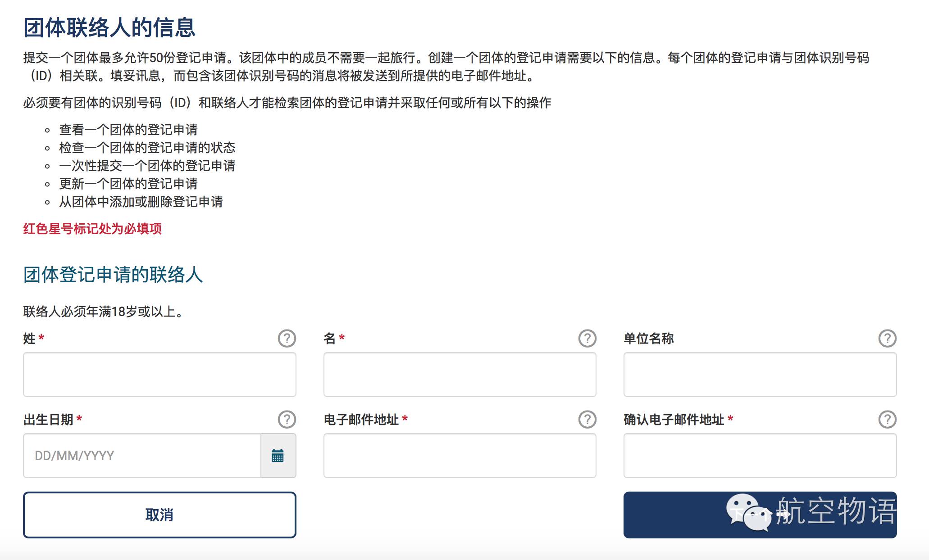Open the help tooltip for 姓 field
The height and width of the screenshot is (560, 929).
287,338
